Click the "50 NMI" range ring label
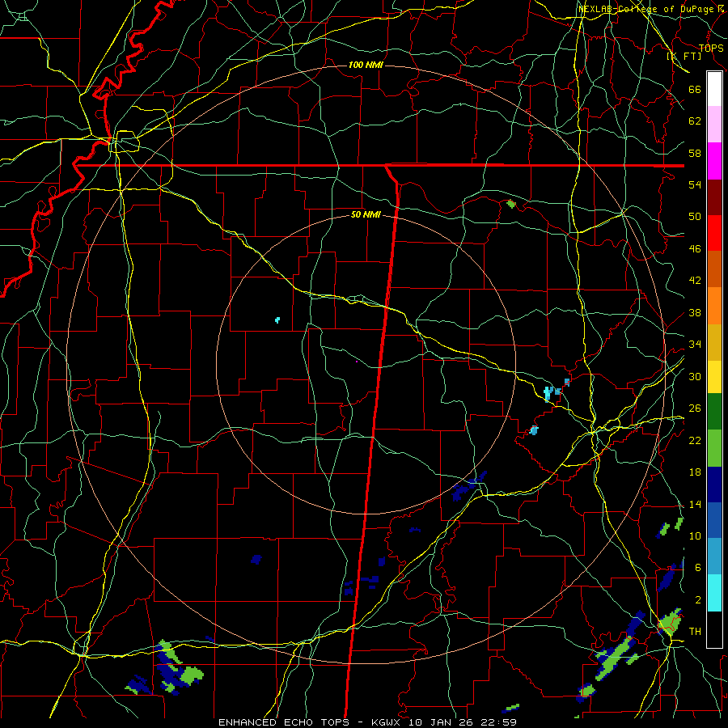Screen dimensions: 728x728 [x=366, y=214]
